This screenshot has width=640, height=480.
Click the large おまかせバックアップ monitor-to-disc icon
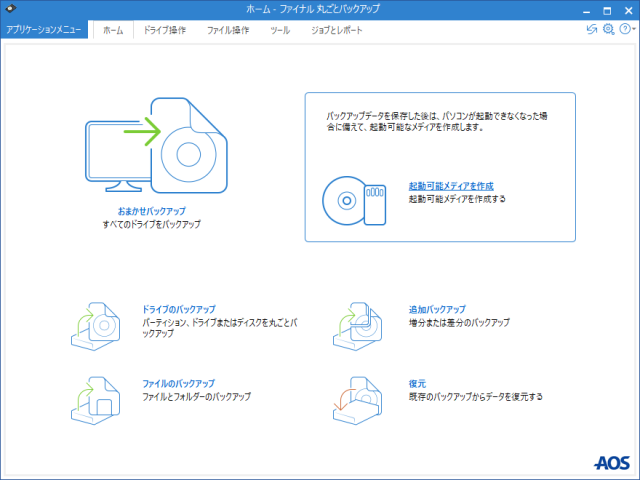(156, 145)
